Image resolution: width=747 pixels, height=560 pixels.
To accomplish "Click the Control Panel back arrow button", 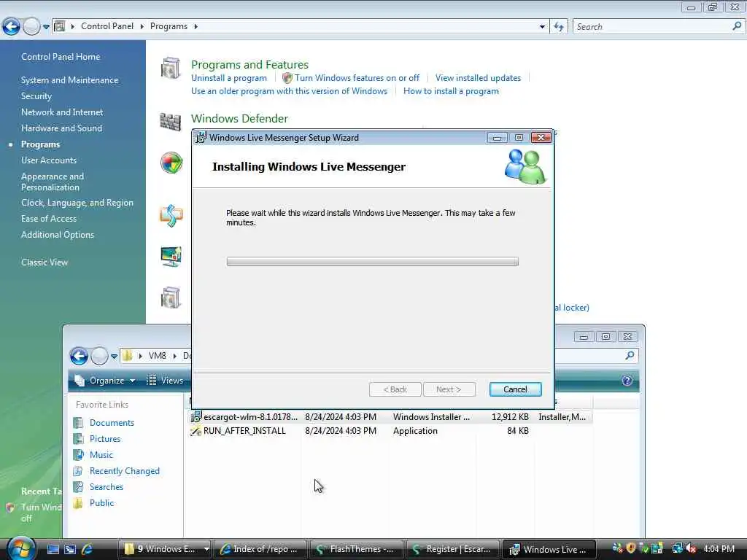I will [11, 27].
